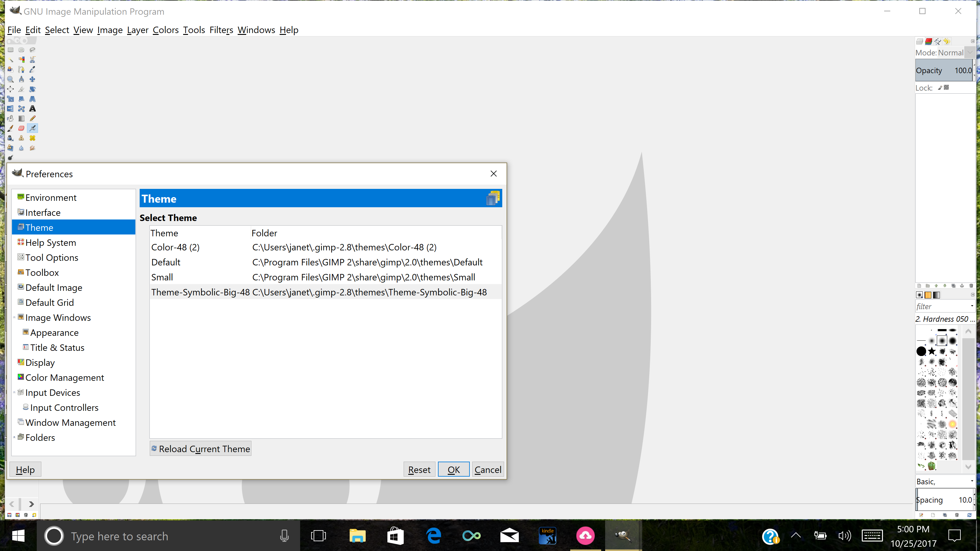
Task: Toggle the lock pixels brush icon
Action: point(940,88)
